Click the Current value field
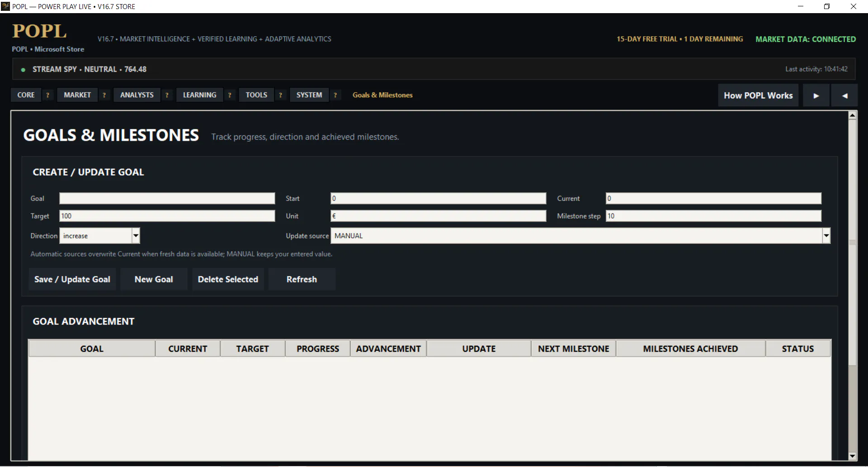868x467 pixels. pyautogui.click(x=713, y=199)
